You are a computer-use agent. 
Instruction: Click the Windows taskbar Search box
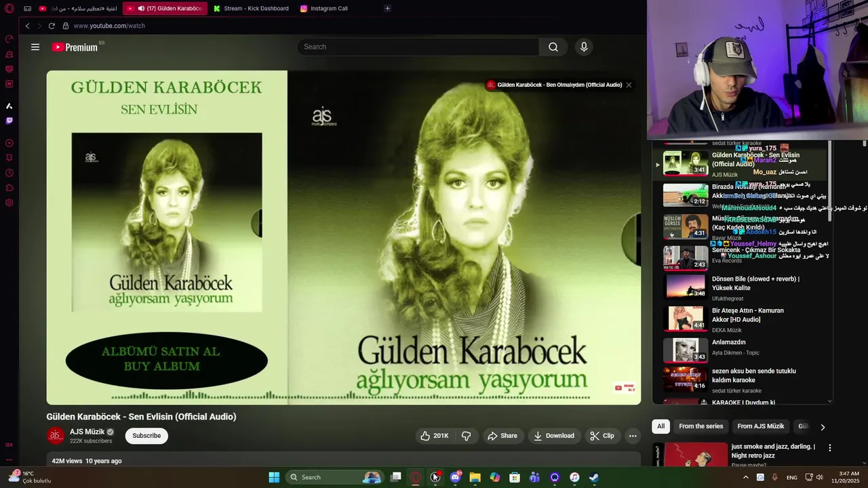pos(335,477)
